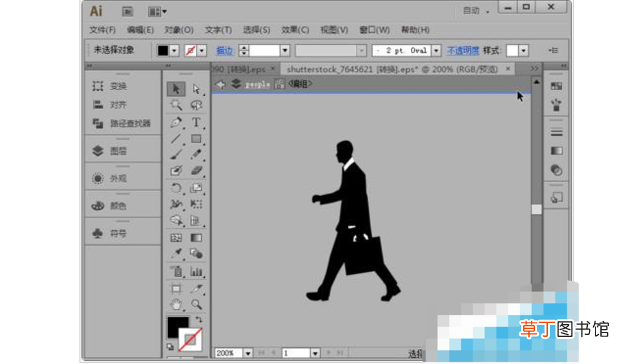Image resolution: width=620 pixels, height=364 pixels.
Task: Select the Pen tool
Action: tap(176, 122)
